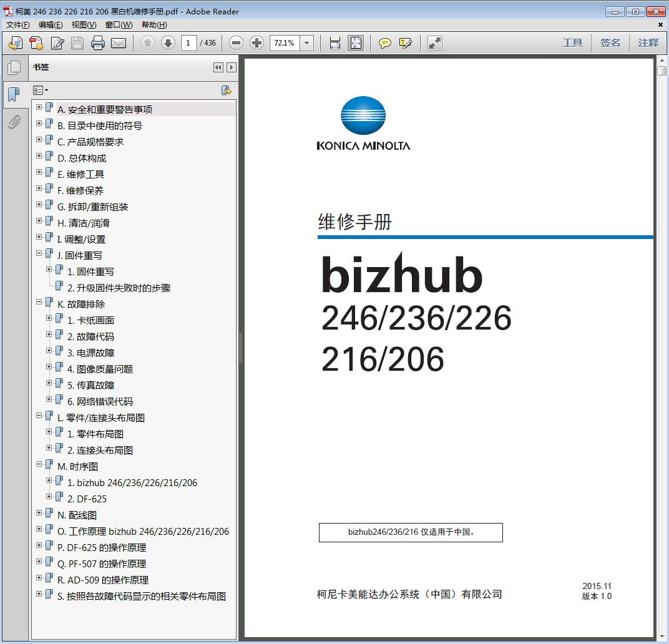Screen dimensions: 669x644
Task: Expand bookmark N. 配线图
Action: click(x=39, y=512)
